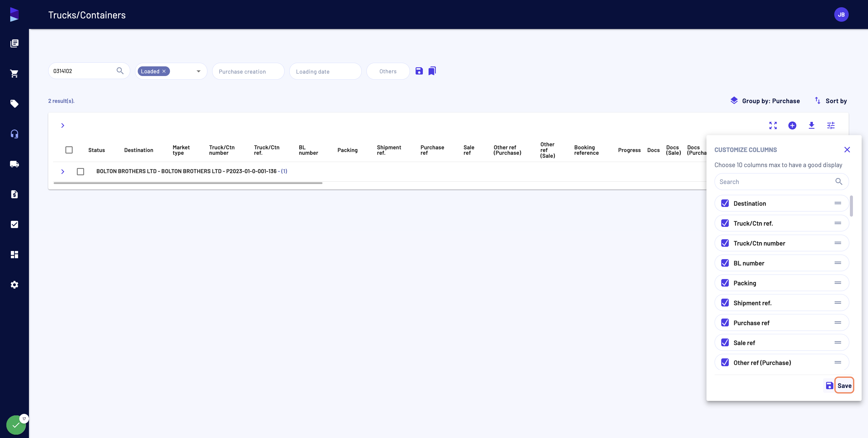Open Group by: Purchase menu

point(765,101)
